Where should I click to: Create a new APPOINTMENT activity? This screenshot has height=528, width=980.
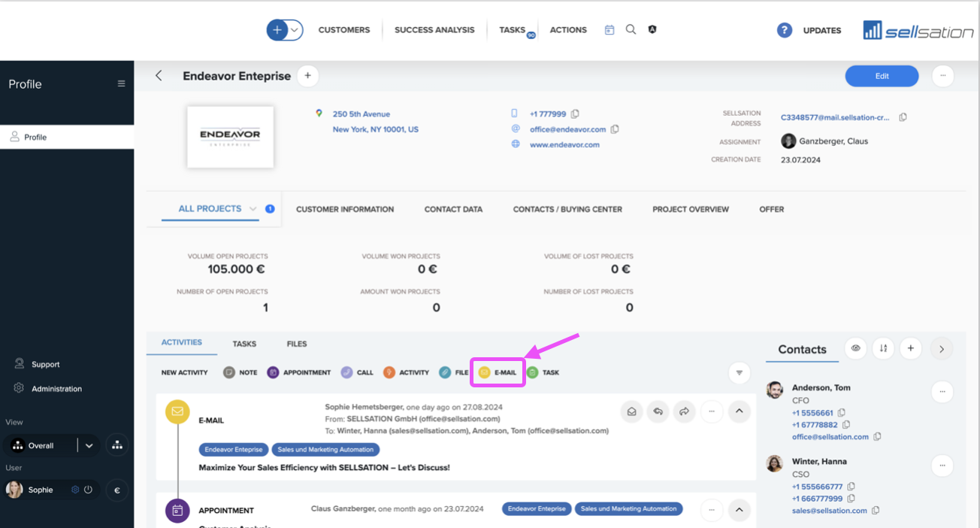click(x=299, y=372)
